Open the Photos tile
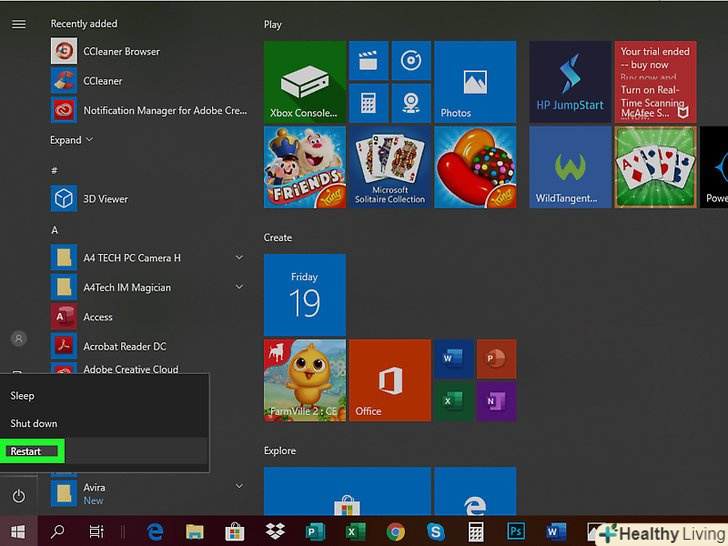Viewport: 728px width, 546px height. (475, 82)
